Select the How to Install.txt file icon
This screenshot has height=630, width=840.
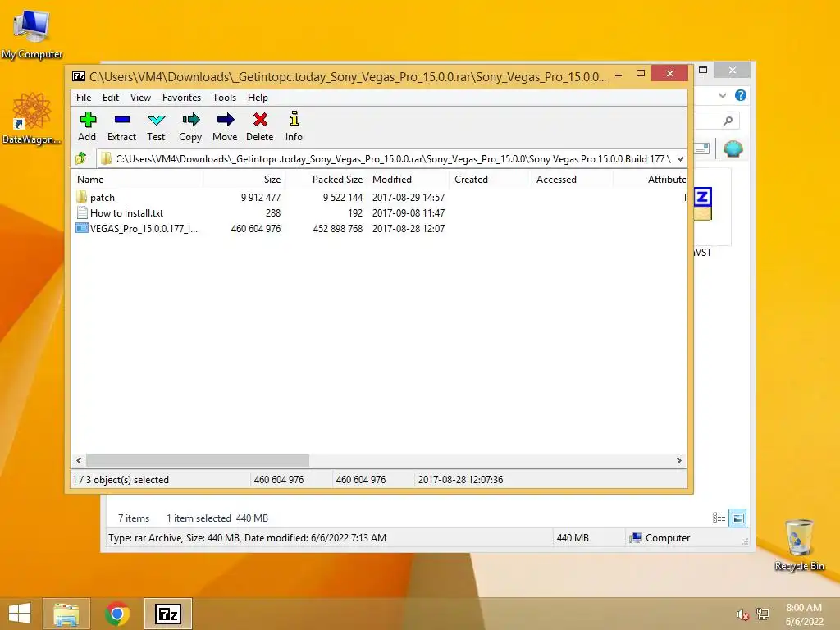pyautogui.click(x=81, y=212)
